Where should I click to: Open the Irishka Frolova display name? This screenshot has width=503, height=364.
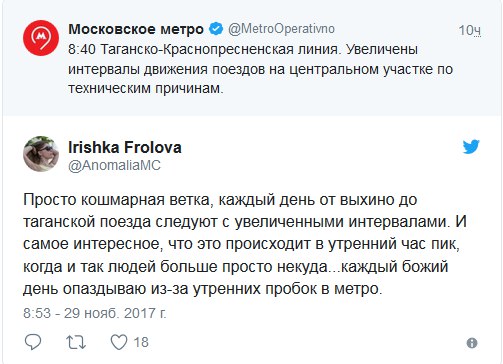pos(125,147)
